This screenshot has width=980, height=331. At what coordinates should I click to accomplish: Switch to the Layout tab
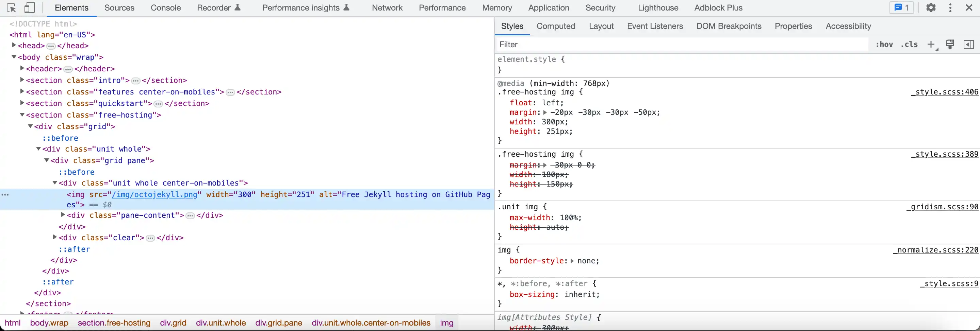[x=601, y=26]
